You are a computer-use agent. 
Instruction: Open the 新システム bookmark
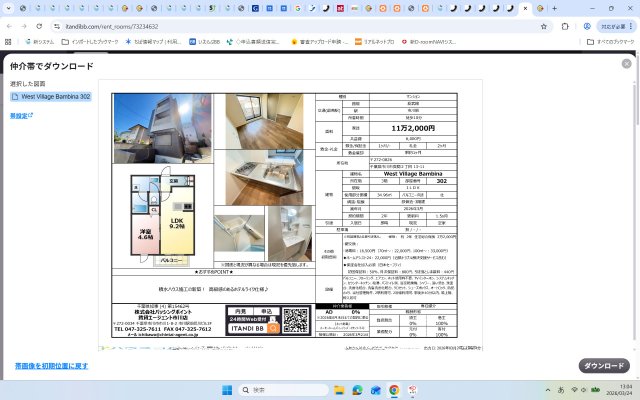38,42
